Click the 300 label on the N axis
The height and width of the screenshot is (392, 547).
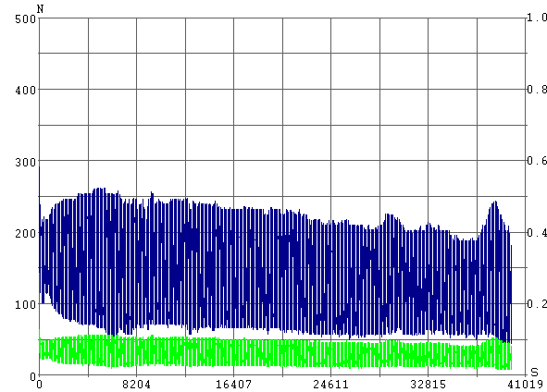tap(26, 162)
